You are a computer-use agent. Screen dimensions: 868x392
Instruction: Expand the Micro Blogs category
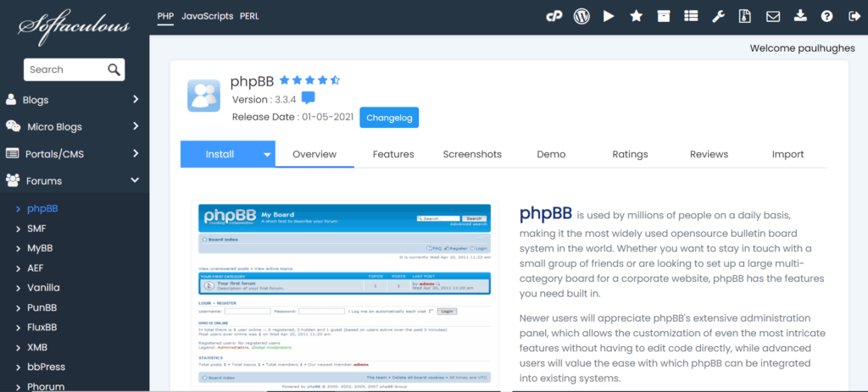pyautogui.click(x=136, y=127)
